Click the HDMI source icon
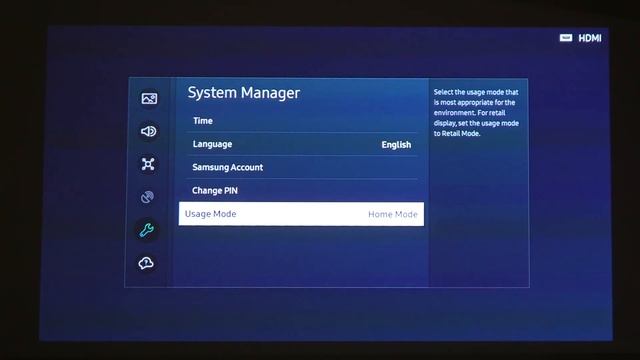640x360 pixels. [566, 38]
